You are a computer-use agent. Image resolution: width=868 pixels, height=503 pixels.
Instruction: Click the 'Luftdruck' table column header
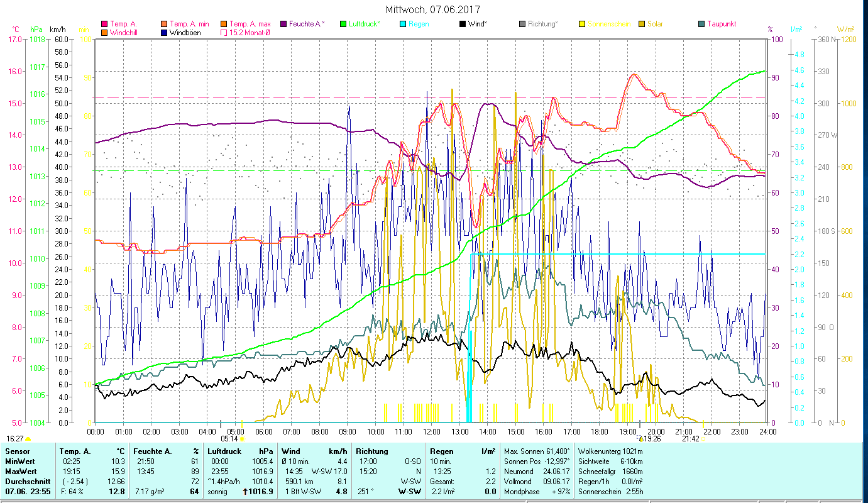224,451
